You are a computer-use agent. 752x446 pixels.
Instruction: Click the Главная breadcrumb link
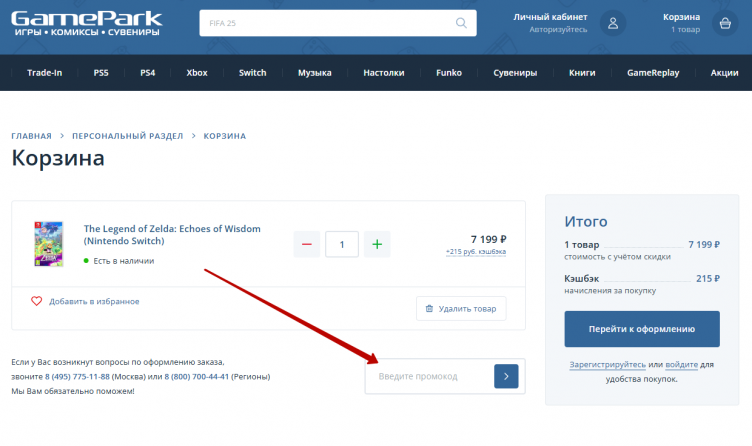point(31,135)
